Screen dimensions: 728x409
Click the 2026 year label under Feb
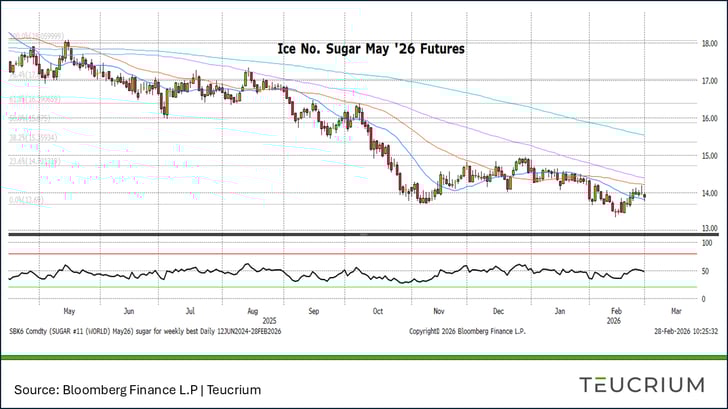click(x=614, y=320)
